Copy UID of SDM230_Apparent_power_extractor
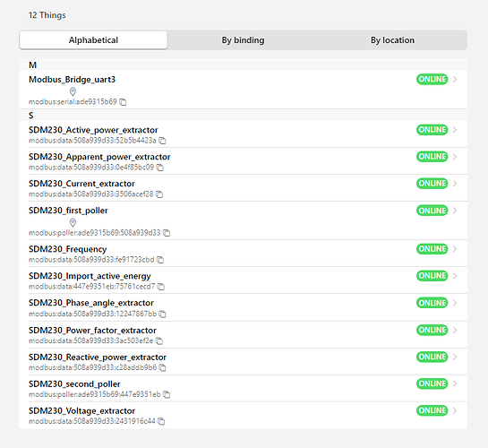The height and width of the screenshot is (448, 488). pos(160,168)
